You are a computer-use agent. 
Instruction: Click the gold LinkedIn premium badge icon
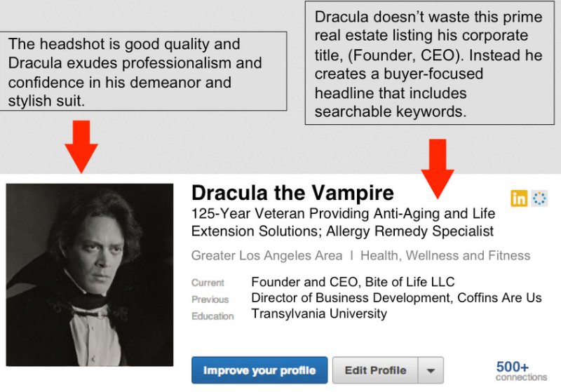click(519, 198)
